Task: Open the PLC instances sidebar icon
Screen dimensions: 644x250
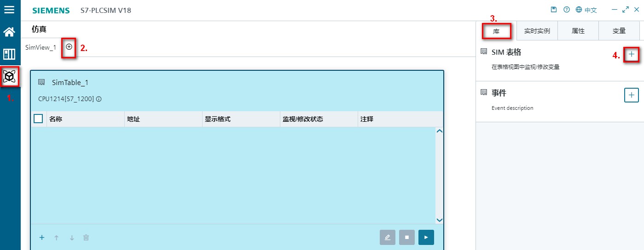Action: tap(9, 54)
